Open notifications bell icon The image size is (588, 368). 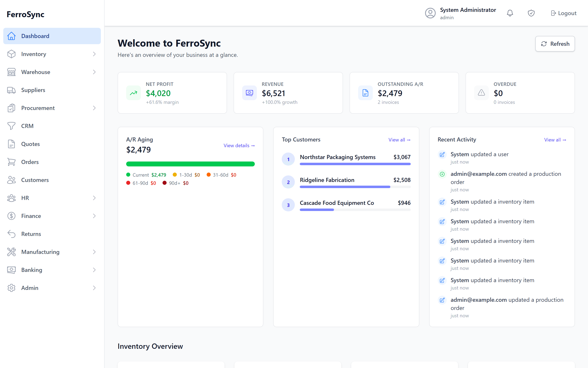(x=510, y=13)
